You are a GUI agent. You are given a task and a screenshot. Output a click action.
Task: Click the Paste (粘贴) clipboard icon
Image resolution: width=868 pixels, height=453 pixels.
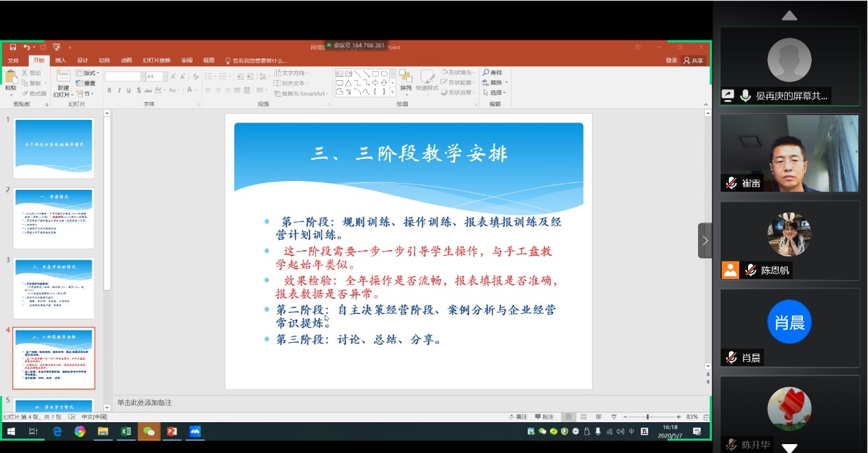[x=11, y=77]
